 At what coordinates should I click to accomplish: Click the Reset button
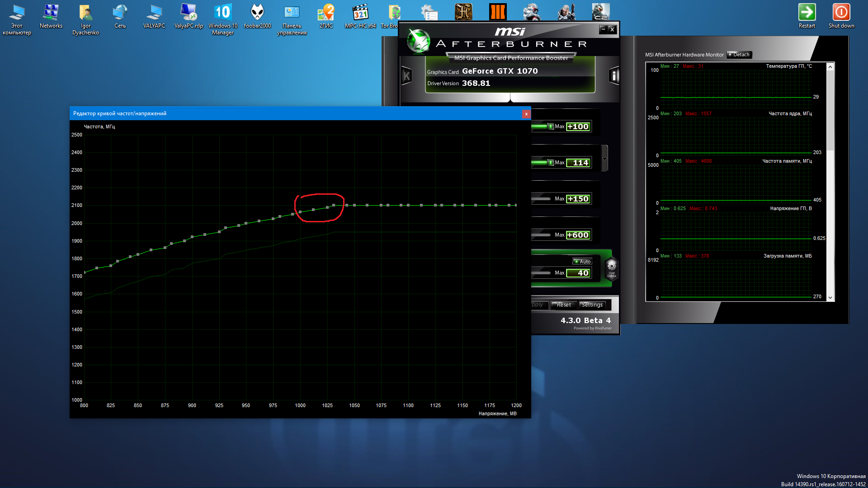[564, 305]
